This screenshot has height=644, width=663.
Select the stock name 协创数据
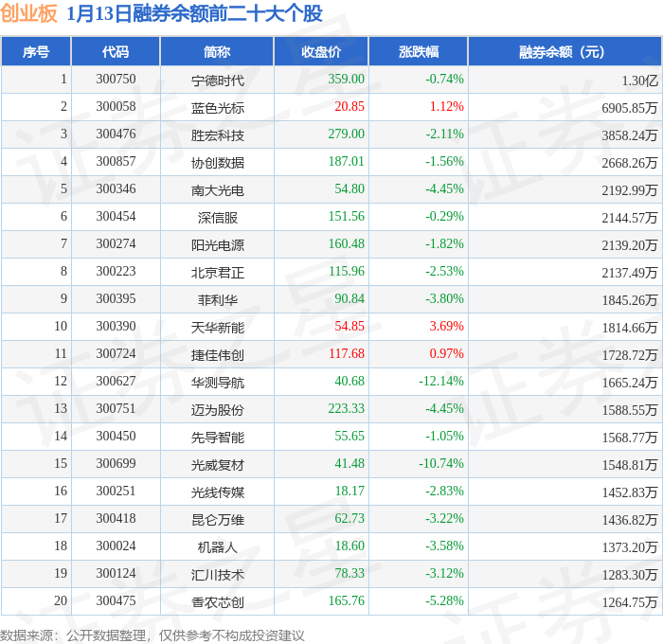tap(217, 163)
